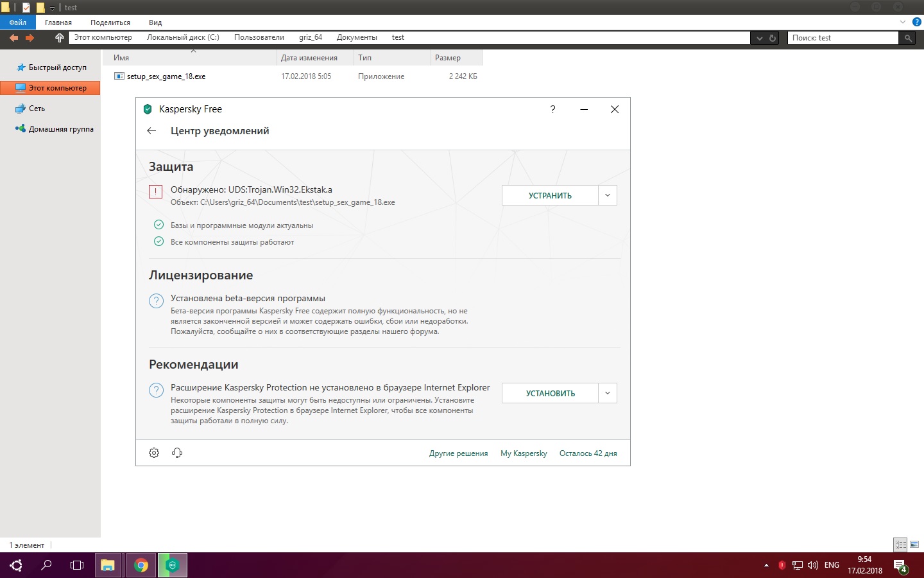Refresh the Explorer folder view
Image resolution: width=924 pixels, height=578 pixels.
click(773, 38)
